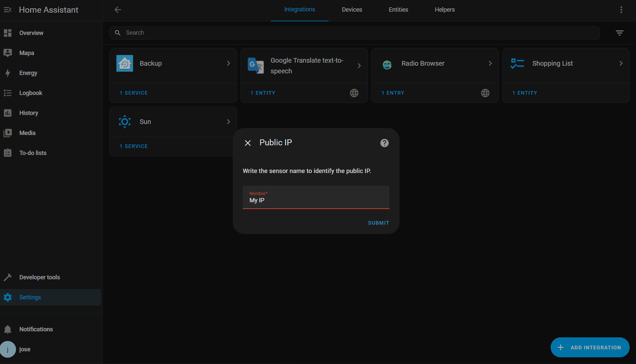This screenshot has height=364, width=636.
Task: Expand the Shopping List chevron
Action: coord(621,63)
